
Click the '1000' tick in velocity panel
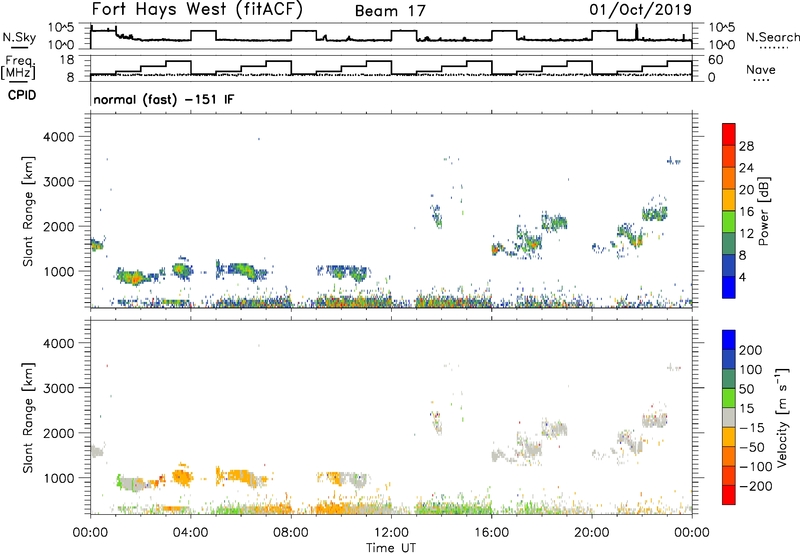[x=59, y=478]
